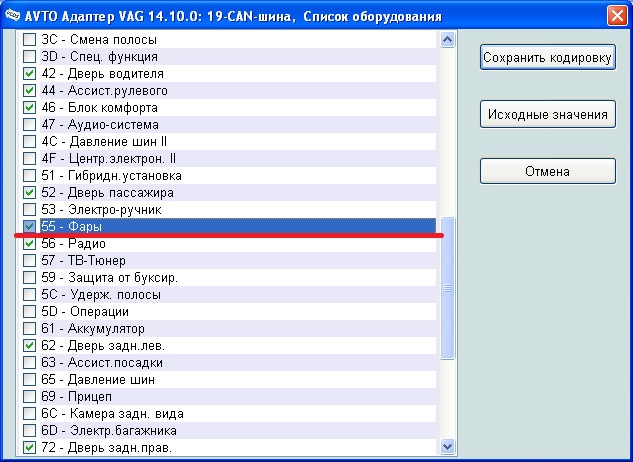Click the list scrollbar down arrow

[447, 446]
